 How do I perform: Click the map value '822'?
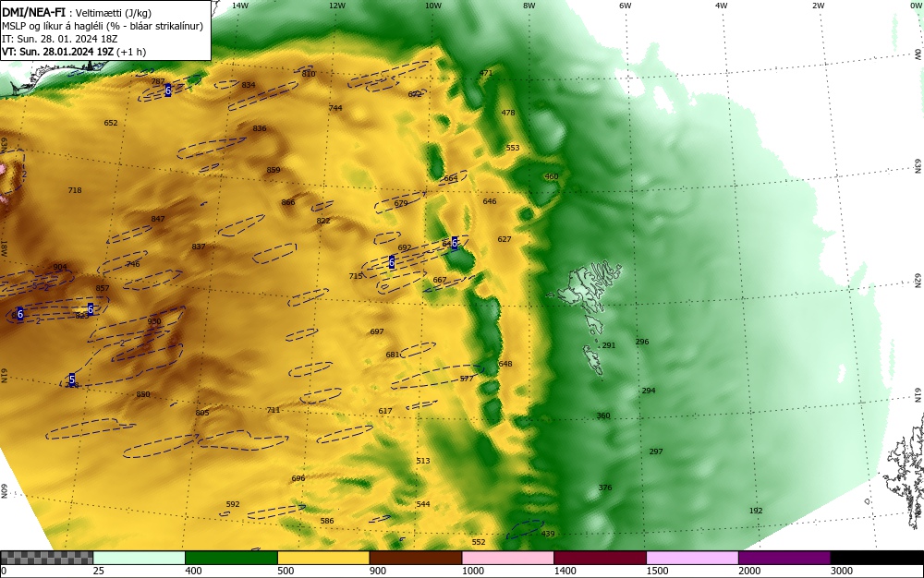(323, 222)
